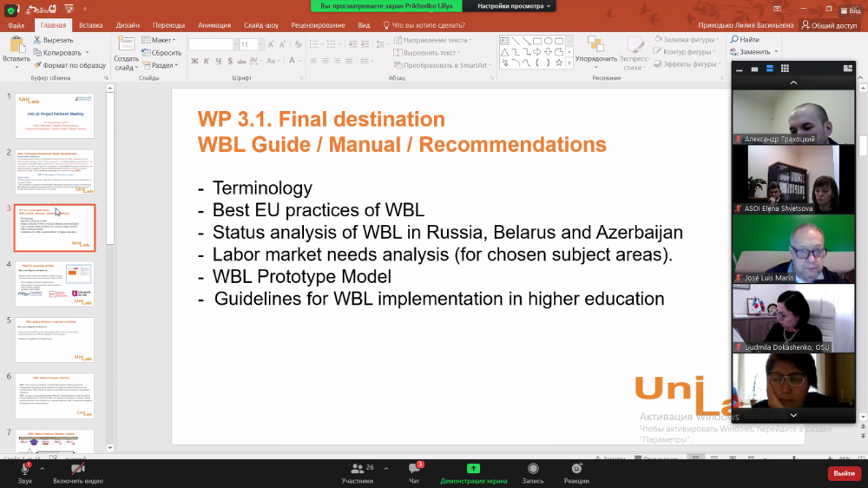The image size is (868, 488).
Task: Click the Tell me (Что вы хотите сделать?) box
Action: pyautogui.click(x=424, y=25)
